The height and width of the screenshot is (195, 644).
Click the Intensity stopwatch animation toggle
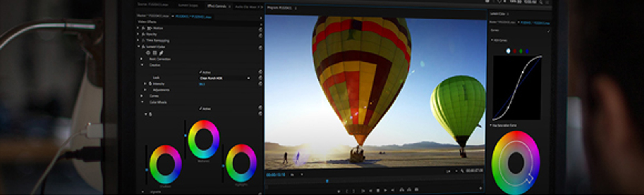[150, 84]
